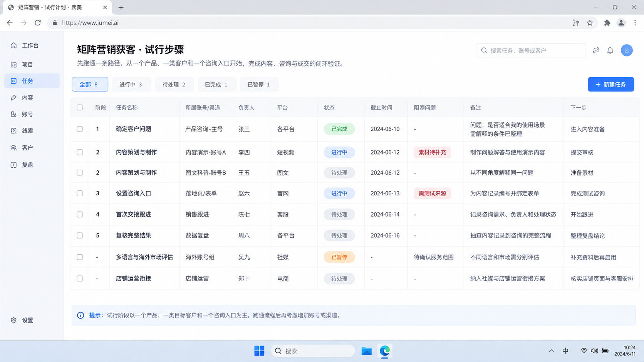Click the browser extensions puzzle icon
This screenshot has width=644, height=362.
click(607, 23)
